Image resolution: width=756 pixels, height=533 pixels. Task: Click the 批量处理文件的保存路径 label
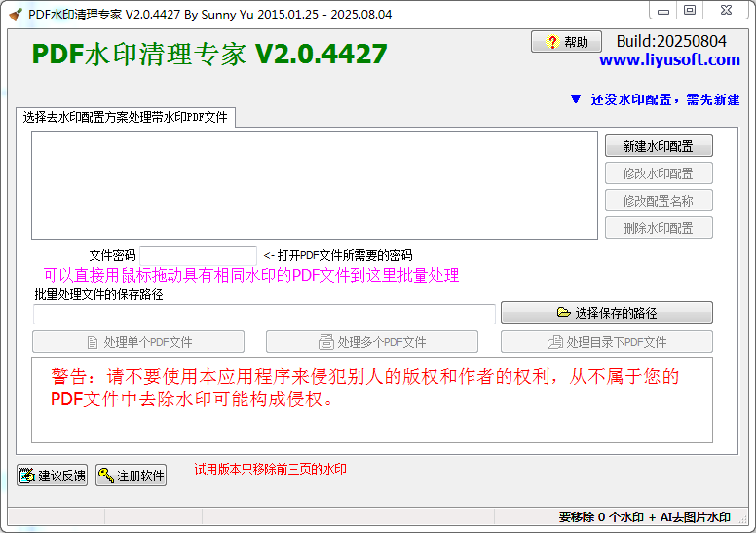98,294
